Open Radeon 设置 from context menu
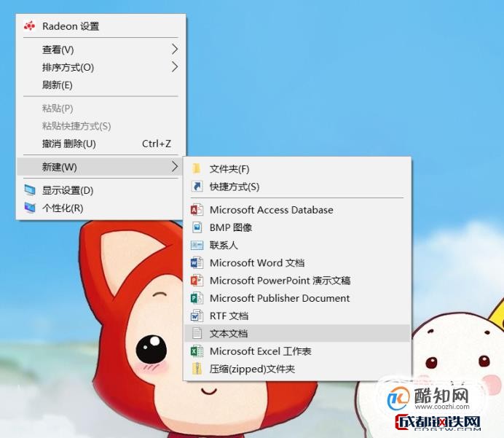Image resolution: width=504 pixels, height=438 pixels. 101,26
